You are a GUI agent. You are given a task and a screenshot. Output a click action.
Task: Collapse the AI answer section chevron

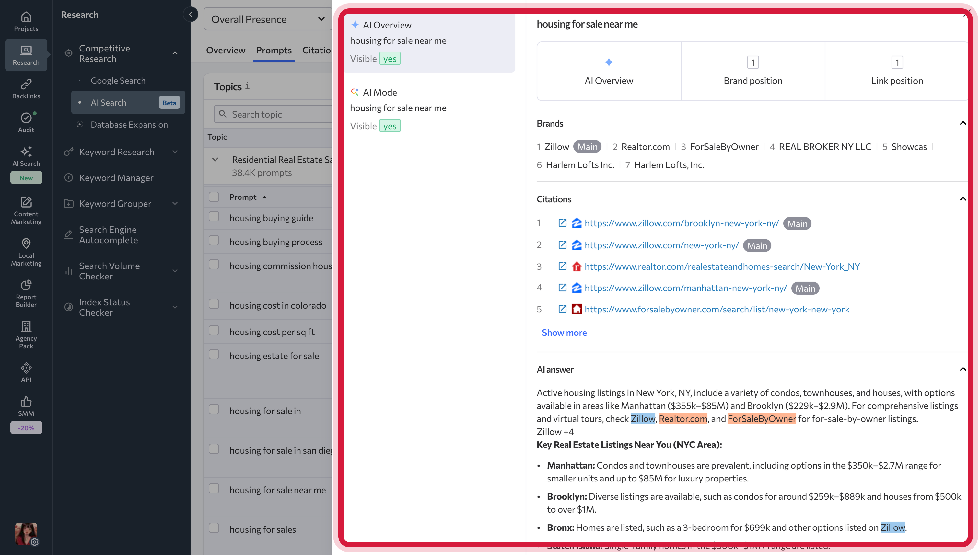[962, 369]
